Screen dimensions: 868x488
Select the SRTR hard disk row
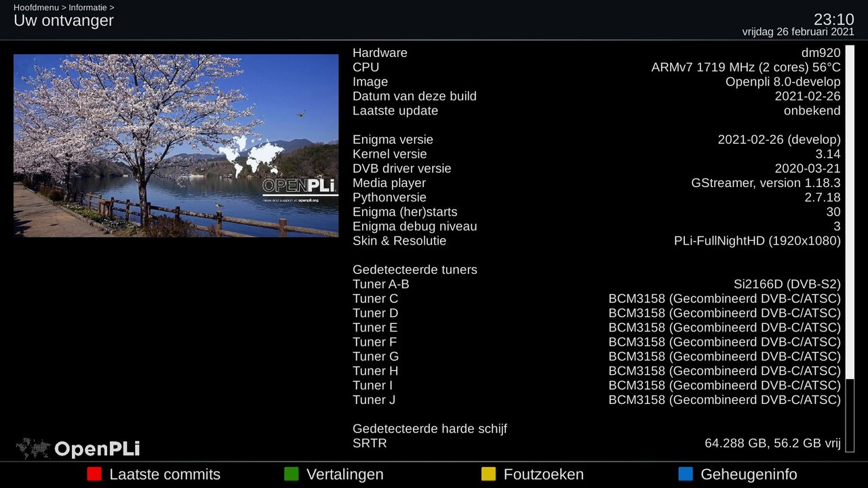tap(596, 443)
